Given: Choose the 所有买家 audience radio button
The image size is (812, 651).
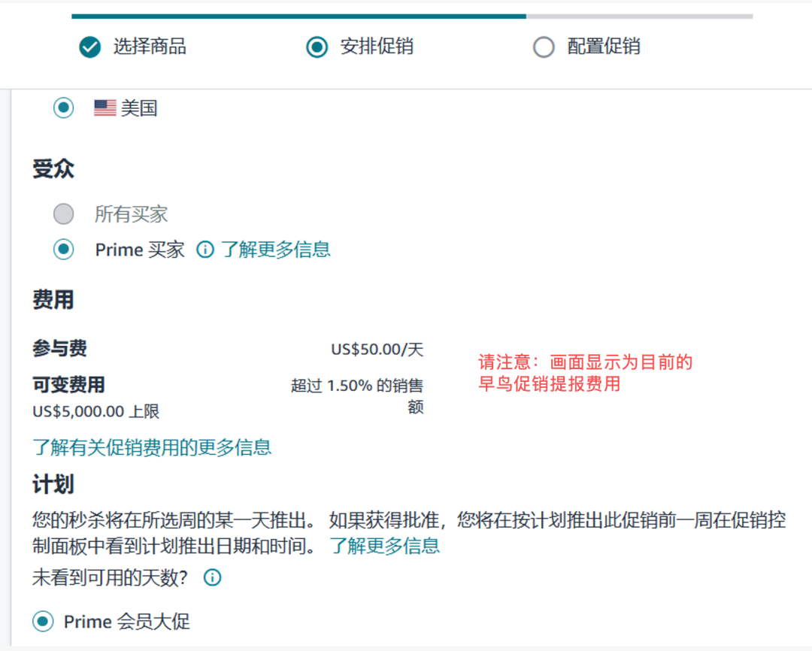Looking at the screenshot, I should point(64,214).
